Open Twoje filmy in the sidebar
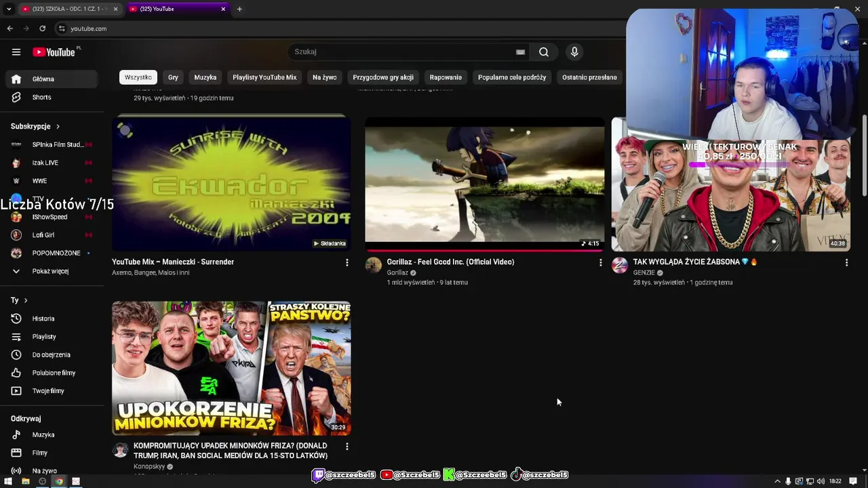The height and width of the screenshot is (488, 868). click(53, 391)
